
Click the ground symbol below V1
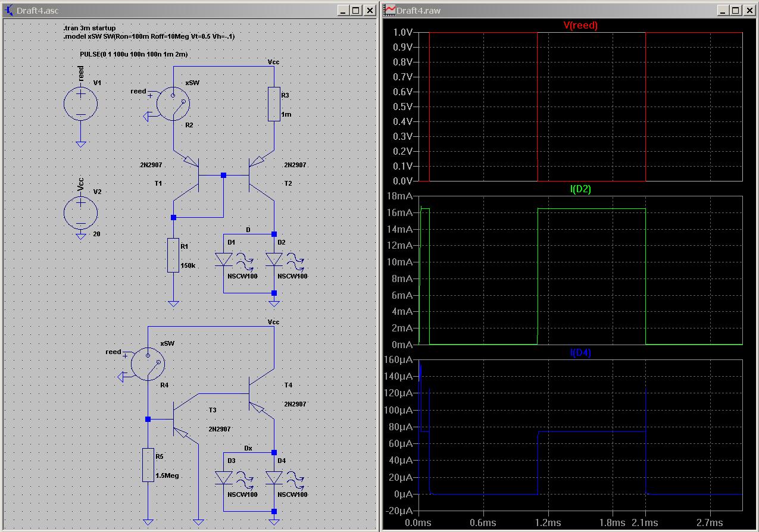[x=80, y=143]
